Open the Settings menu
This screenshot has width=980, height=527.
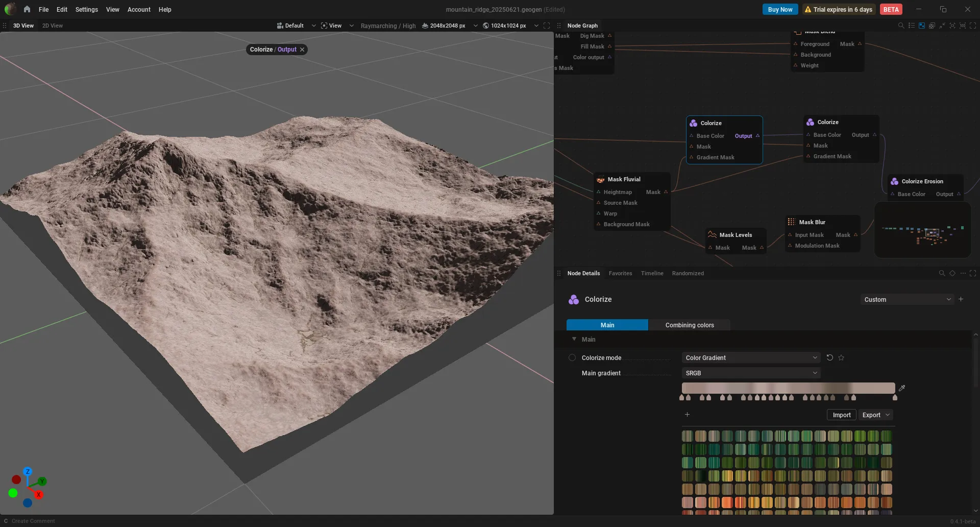pos(86,9)
